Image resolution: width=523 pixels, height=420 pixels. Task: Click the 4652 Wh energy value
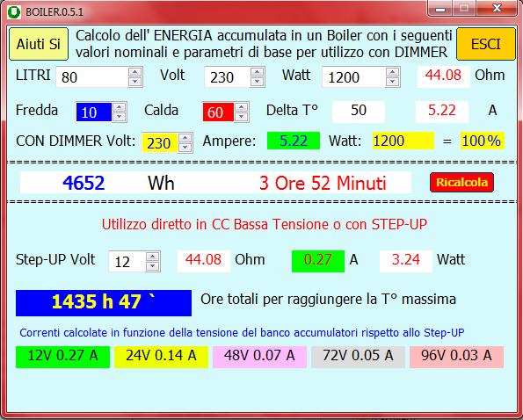tap(84, 183)
